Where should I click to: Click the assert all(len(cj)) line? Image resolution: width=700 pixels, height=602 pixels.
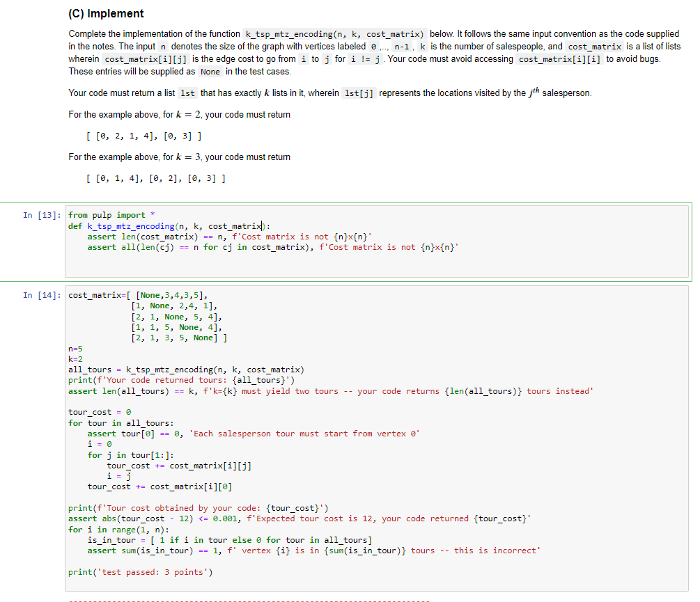(x=202, y=246)
